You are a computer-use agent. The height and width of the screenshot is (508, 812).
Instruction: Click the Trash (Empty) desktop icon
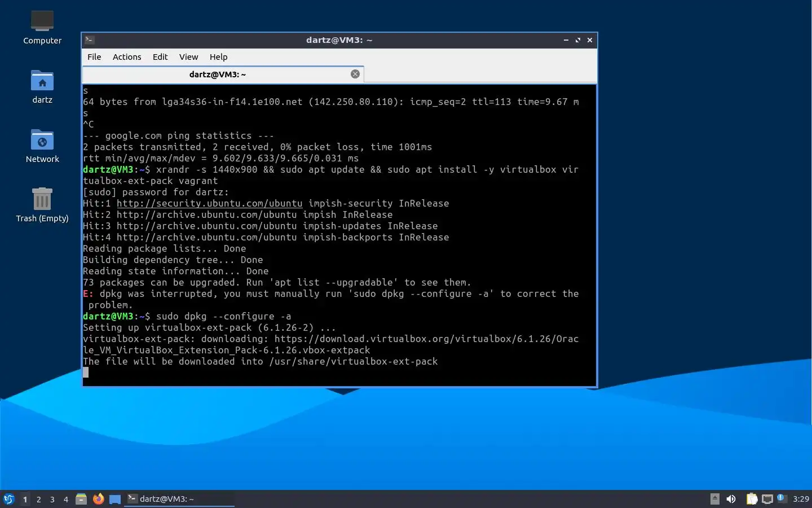(x=42, y=205)
